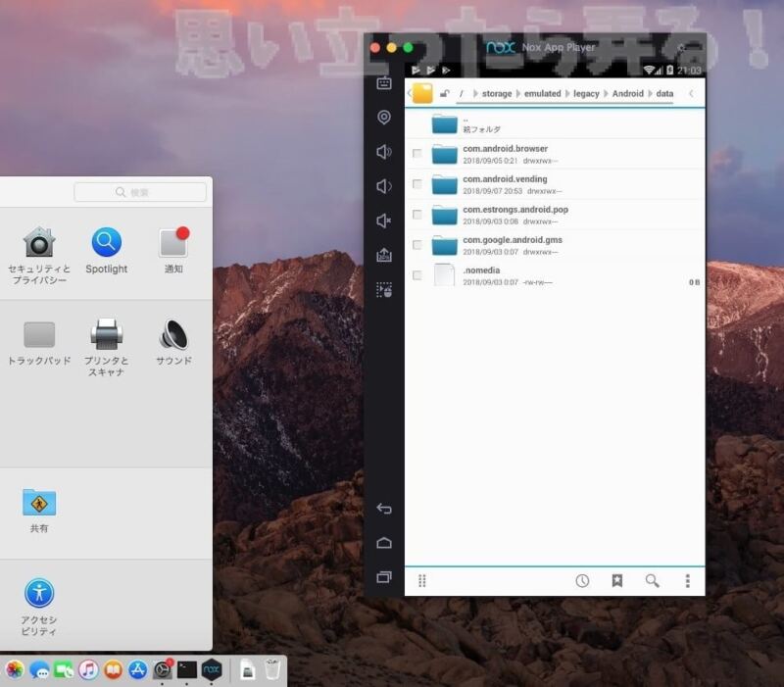The height and width of the screenshot is (687, 784).
Task: Click the left chevron beside folder icon
Action: tap(409, 93)
